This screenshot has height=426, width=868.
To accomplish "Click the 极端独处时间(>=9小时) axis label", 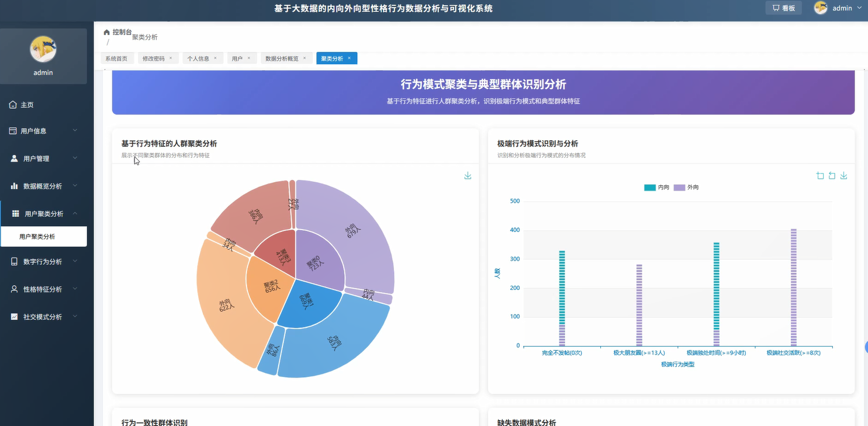I will tap(716, 353).
